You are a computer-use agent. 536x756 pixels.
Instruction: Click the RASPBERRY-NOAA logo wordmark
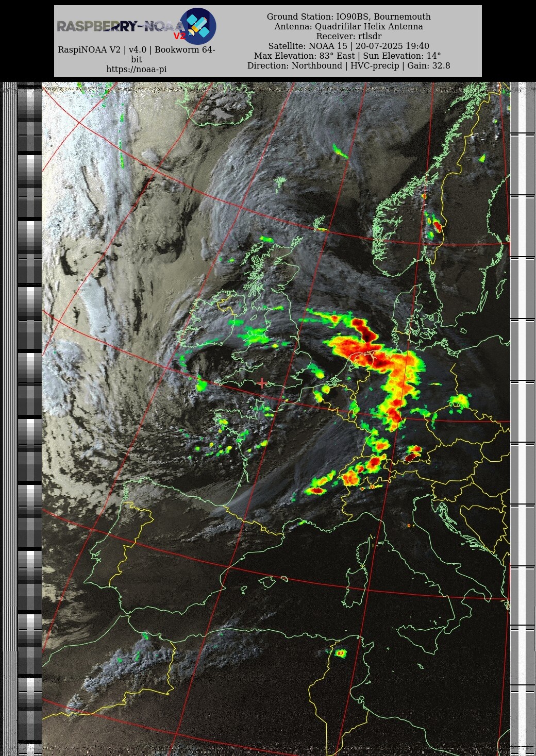coord(120,26)
